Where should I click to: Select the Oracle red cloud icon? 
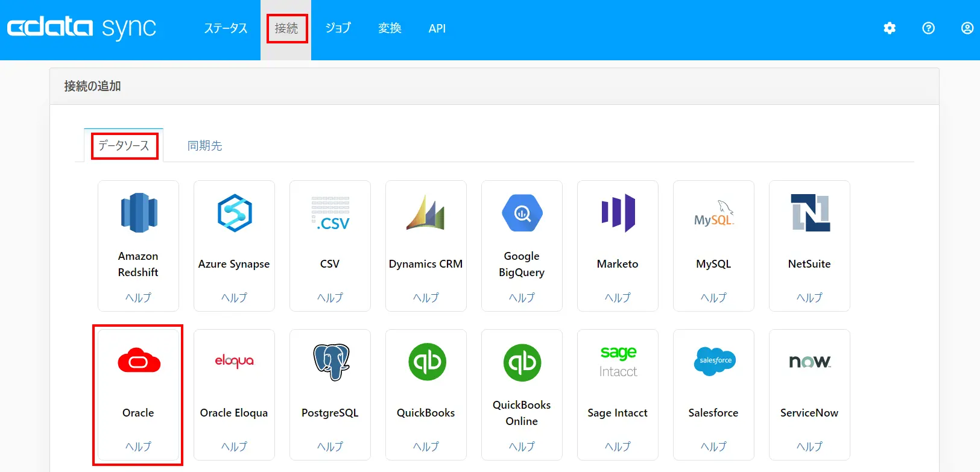coord(139,360)
